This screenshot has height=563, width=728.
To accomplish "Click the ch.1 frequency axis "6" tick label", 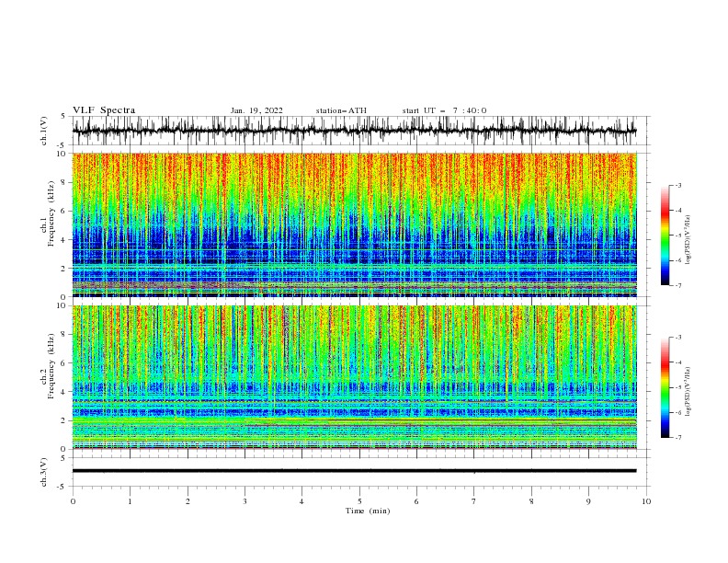I will click(x=64, y=211).
